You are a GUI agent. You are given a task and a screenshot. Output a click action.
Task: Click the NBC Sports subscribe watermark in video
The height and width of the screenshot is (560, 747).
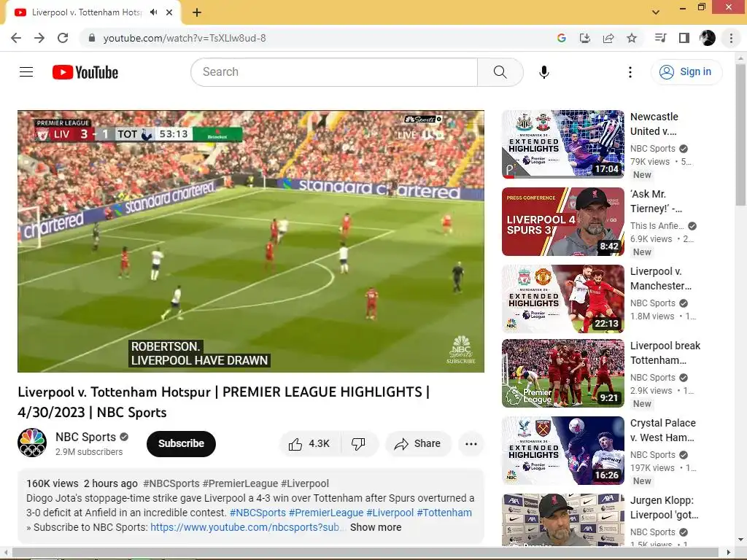click(461, 350)
